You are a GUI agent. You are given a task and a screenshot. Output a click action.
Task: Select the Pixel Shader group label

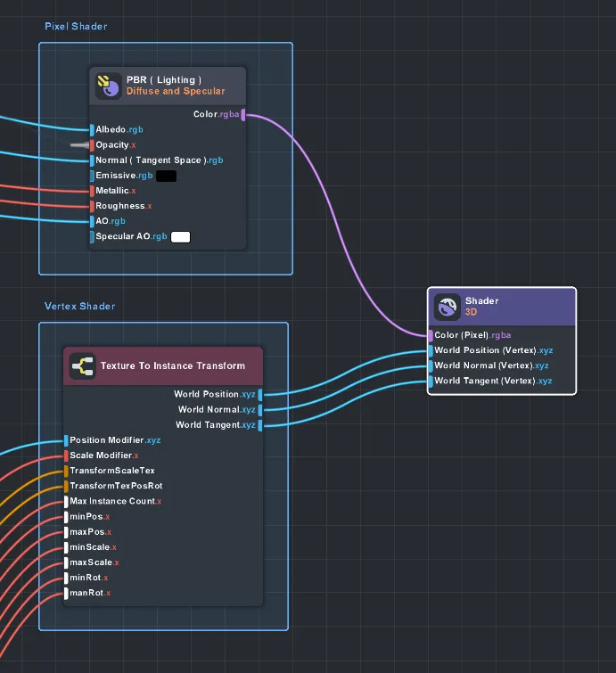76,27
